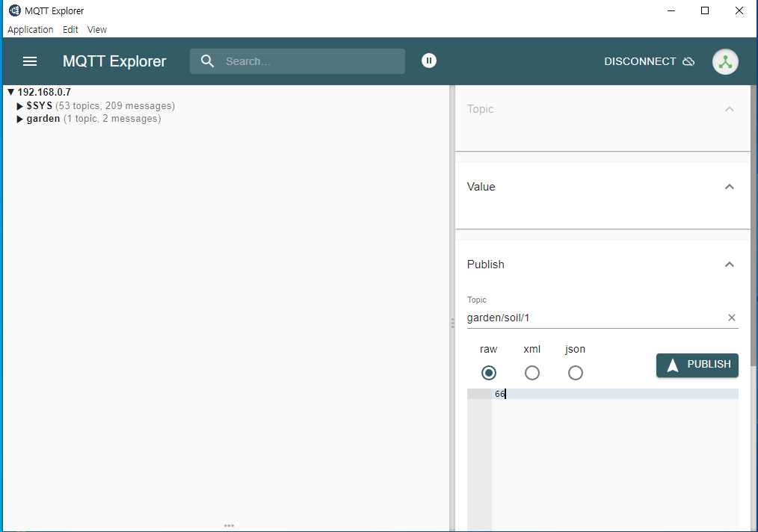Minimize the MQTT Explorer window
The height and width of the screenshot is (532, 758).
click(671, 10)
